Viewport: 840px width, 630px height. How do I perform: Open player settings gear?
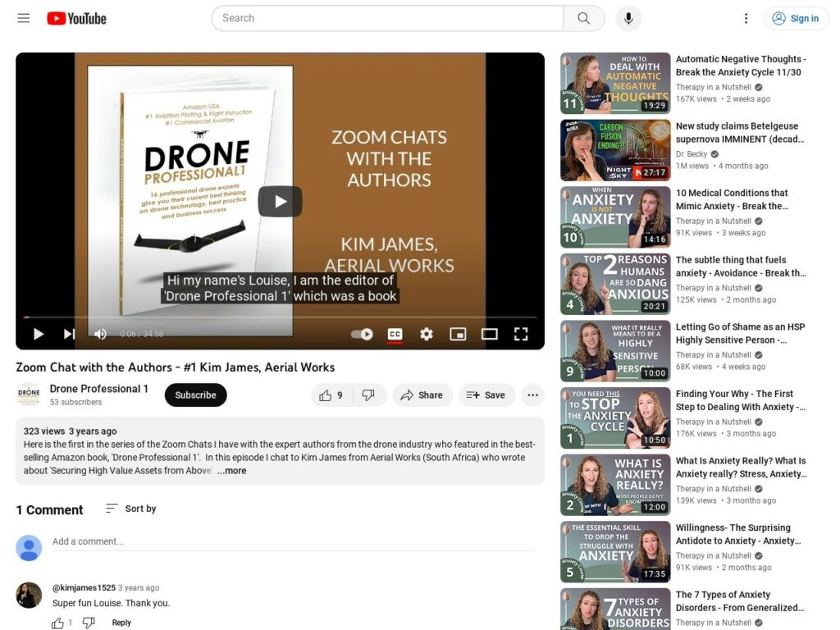point(427,335)
